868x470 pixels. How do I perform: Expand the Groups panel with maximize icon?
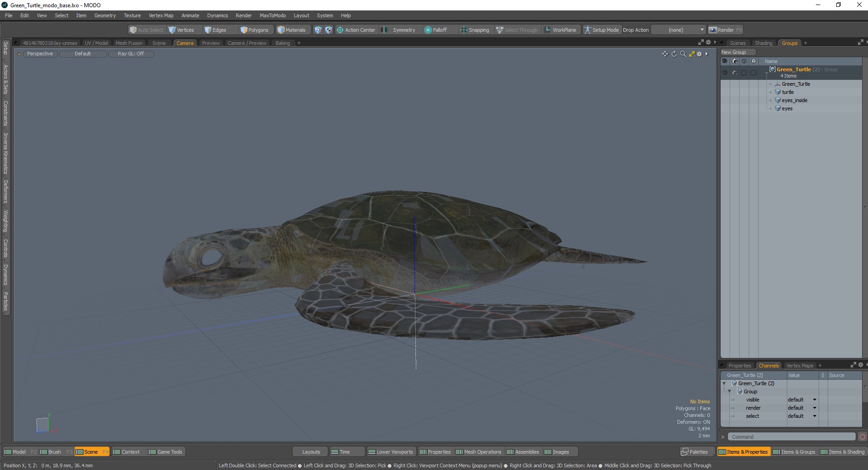[860, 42]
